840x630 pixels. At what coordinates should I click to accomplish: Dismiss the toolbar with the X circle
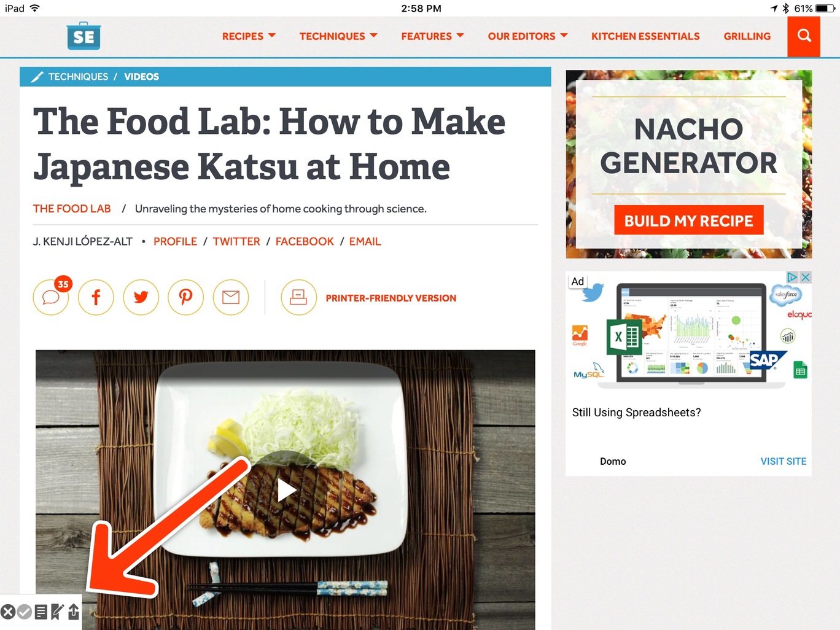click(x=8, y=612)
